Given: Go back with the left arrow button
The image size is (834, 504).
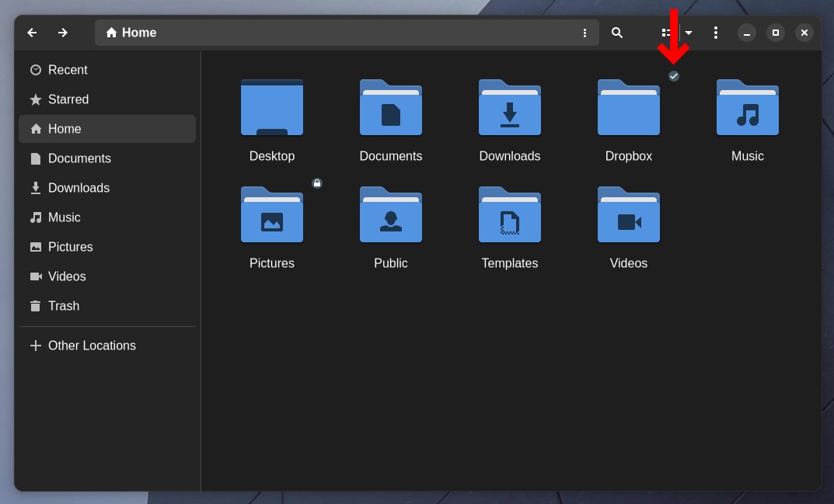Looking at the screenshot, I should (x=32, y=33).
